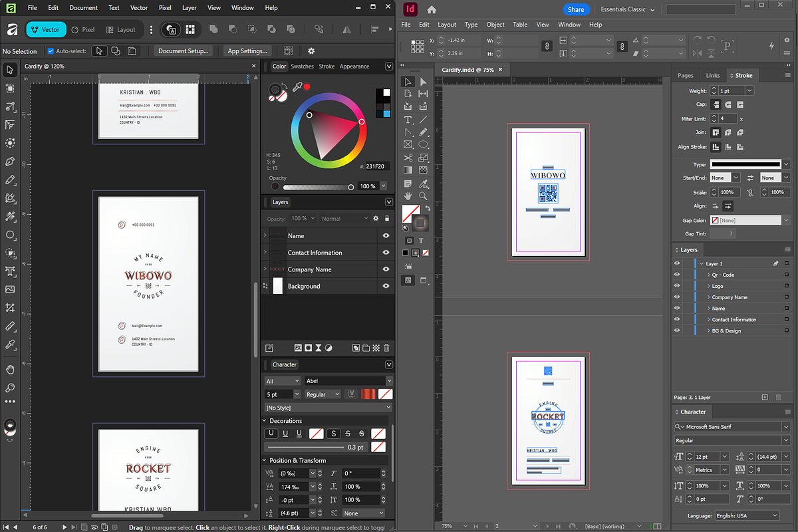
Task: Toggle visibility of InDesign Layer 1
Action: (677, 263)
